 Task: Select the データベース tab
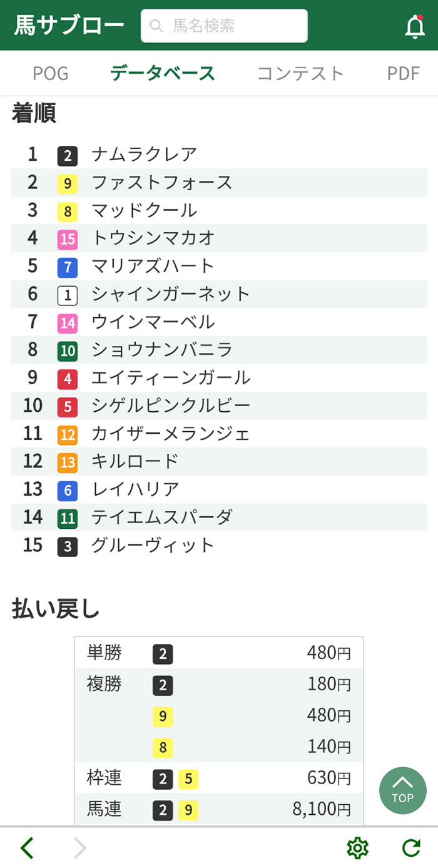click(163, 73)
